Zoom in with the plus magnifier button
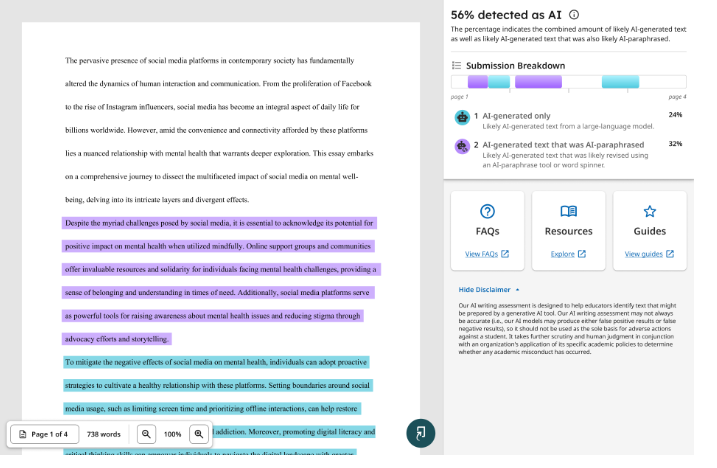The width and height of the screenshot is (717, 468). tap(199, 434)
